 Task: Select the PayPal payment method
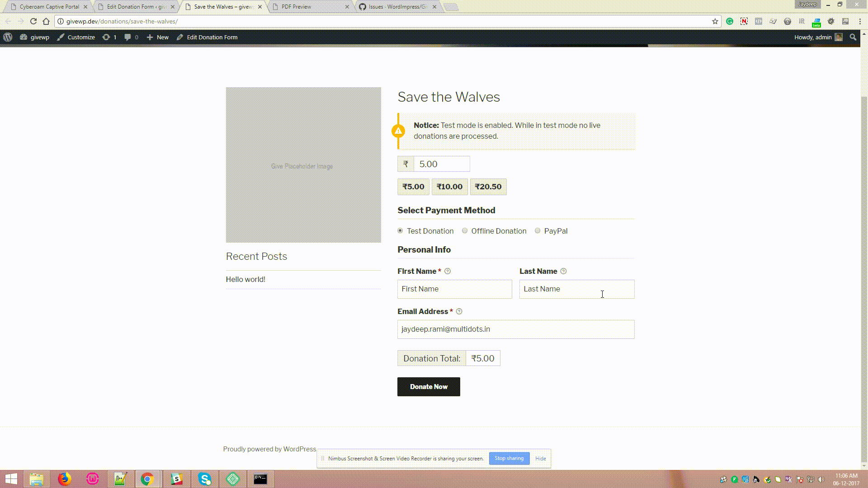[538, 231]
